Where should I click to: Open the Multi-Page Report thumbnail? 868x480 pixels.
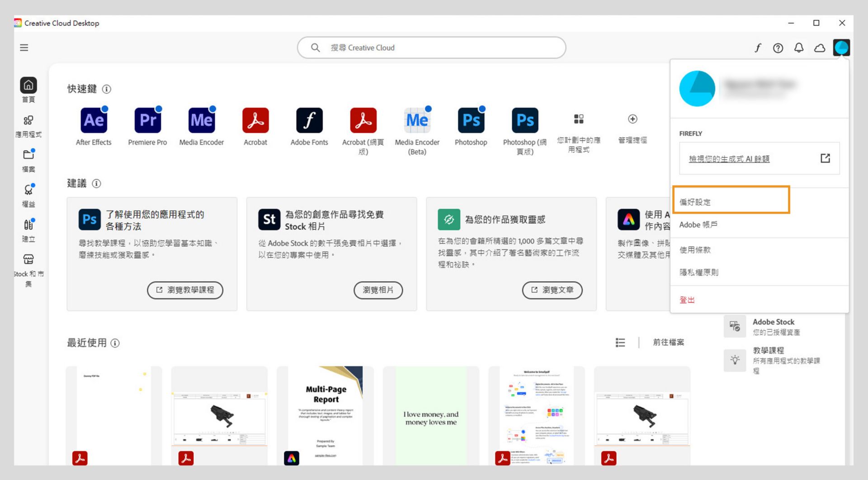(325, 416)
